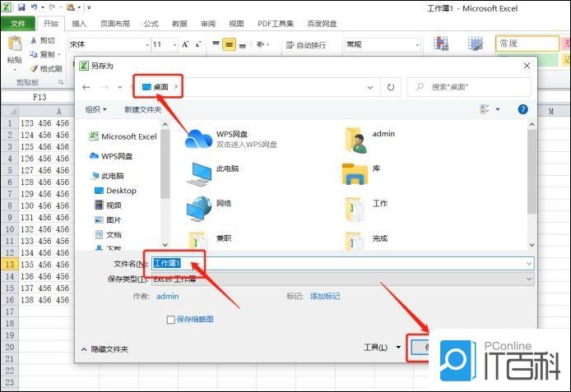Open the 保存类型 file type dropdown
The height and width of the screenshot is (392, 571).
342,279
